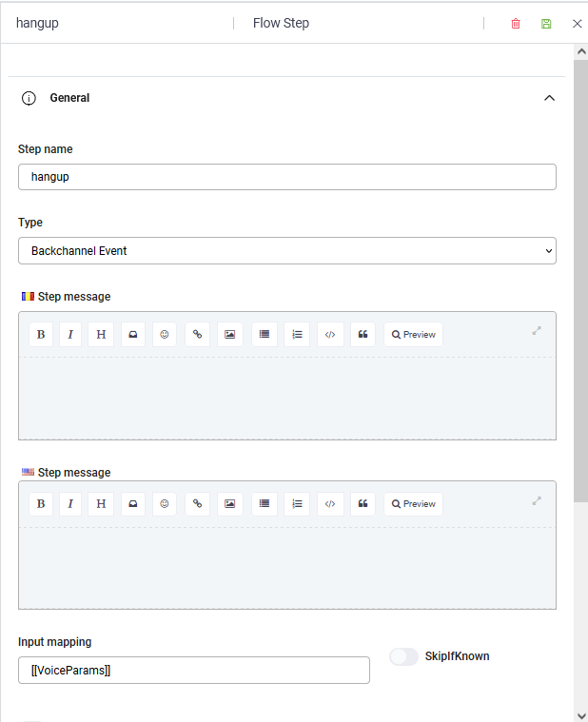Apply bold in the Romanian step message editor
This screenshot has height=722, width=588.
[x=41, y=334]
